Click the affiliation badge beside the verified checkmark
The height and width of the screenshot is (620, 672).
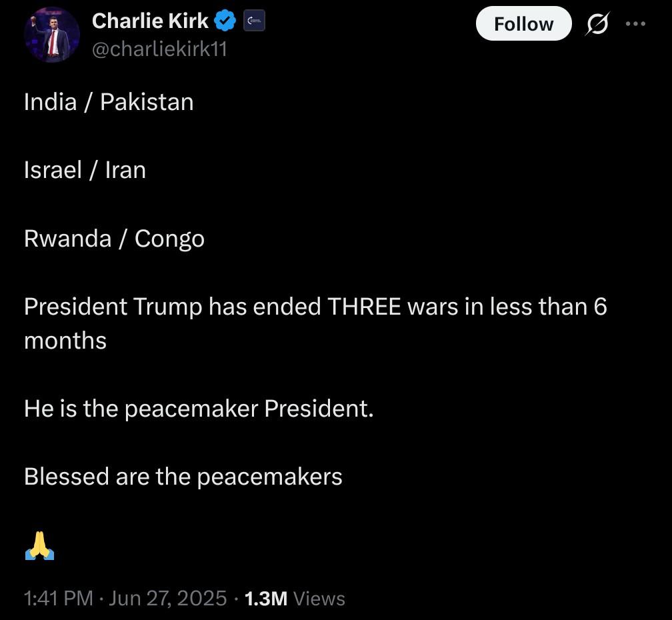(253, 21)
